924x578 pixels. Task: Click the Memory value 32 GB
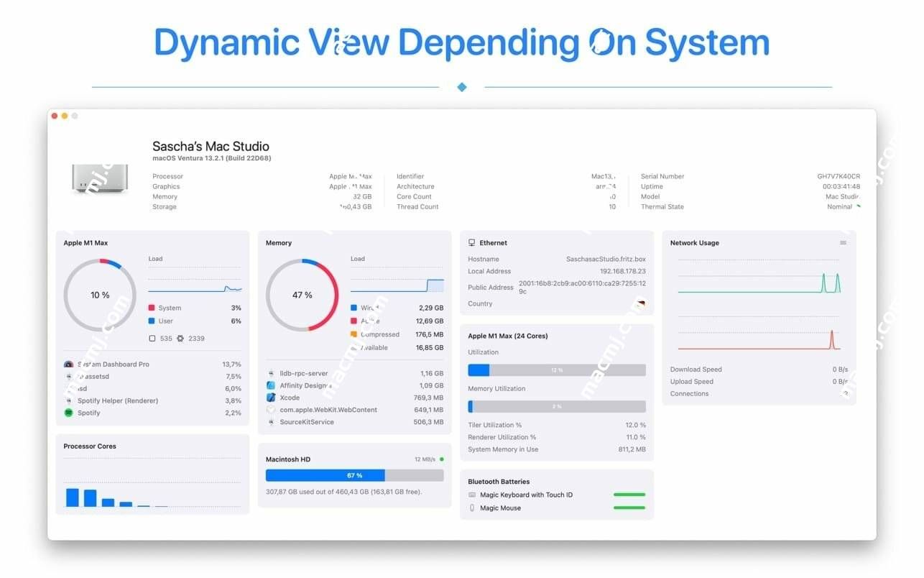(x=362, y=197)
